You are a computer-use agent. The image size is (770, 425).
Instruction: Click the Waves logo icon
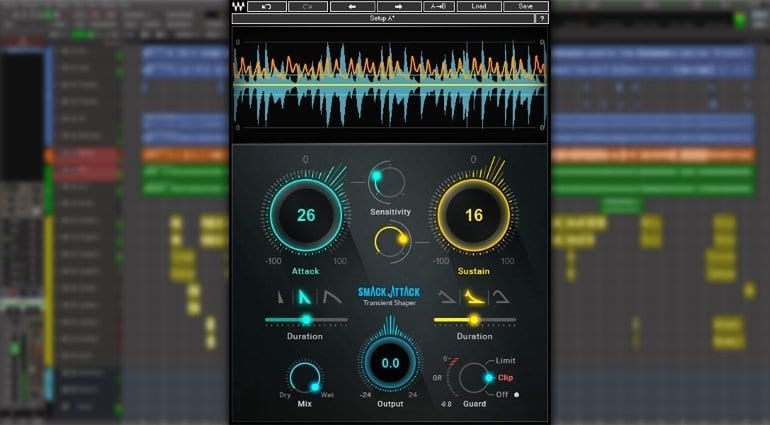tap(237, 6)
